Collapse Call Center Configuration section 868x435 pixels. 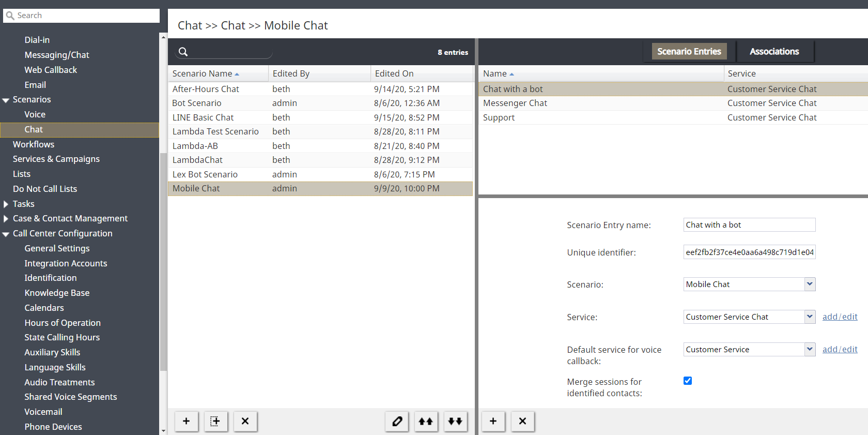tap(6, 234)
